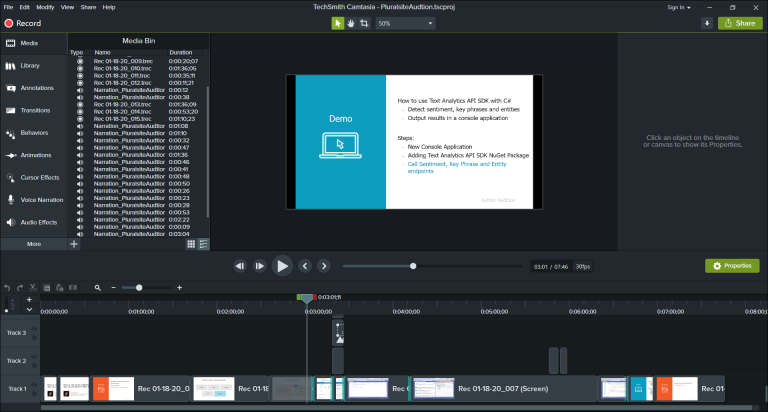Select the narration clip with duration 0:03:04
This screenshot has height=412, width=768.
(138, 234)
